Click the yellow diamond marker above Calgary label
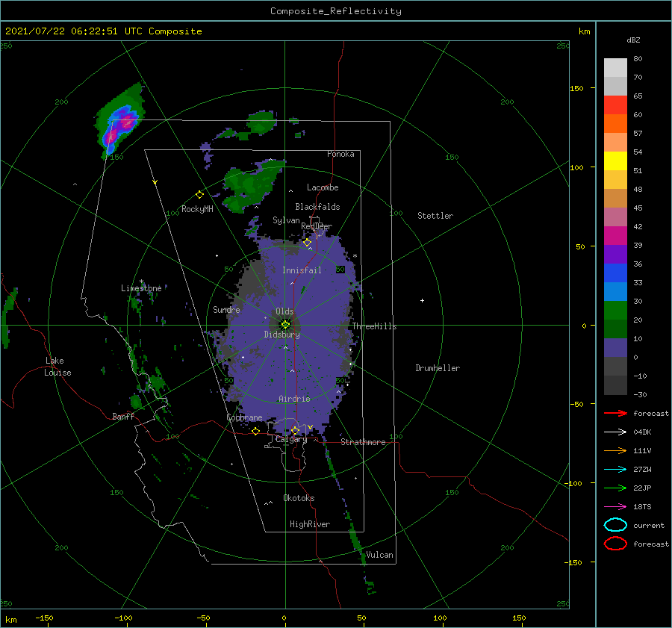 pos(295,430)
